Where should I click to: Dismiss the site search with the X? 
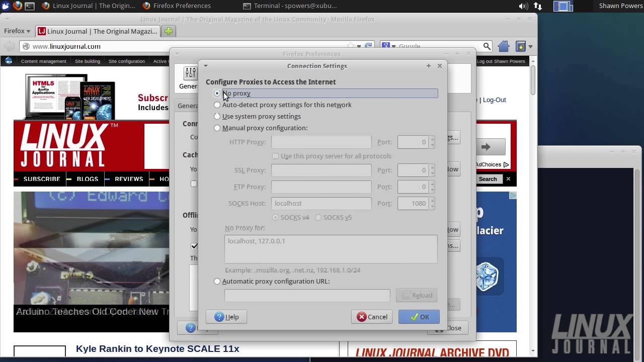508,178
